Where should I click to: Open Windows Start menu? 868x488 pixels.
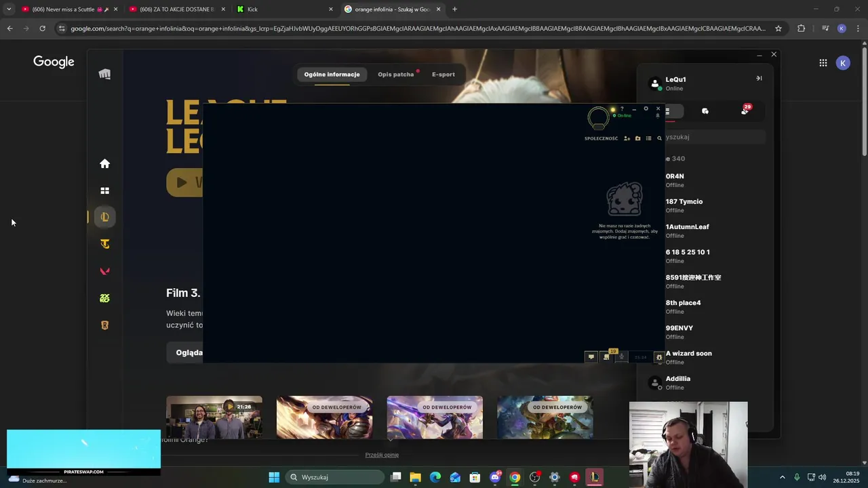274,477
